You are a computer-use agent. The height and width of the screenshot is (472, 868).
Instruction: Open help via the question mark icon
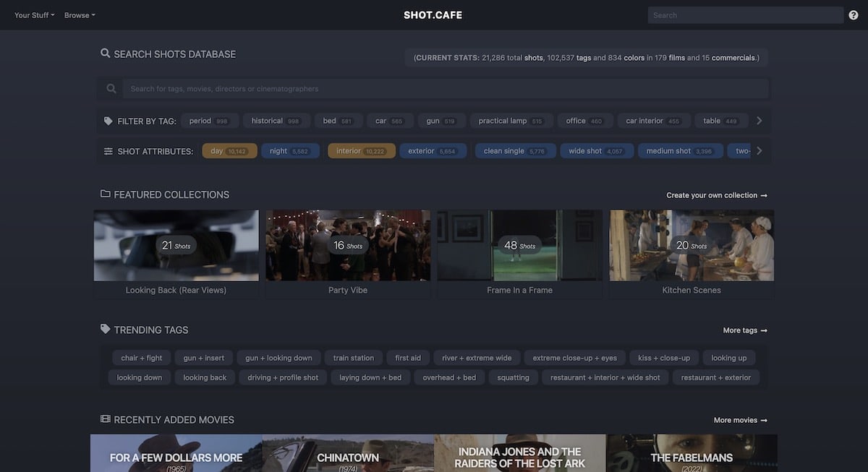point(852,14)
